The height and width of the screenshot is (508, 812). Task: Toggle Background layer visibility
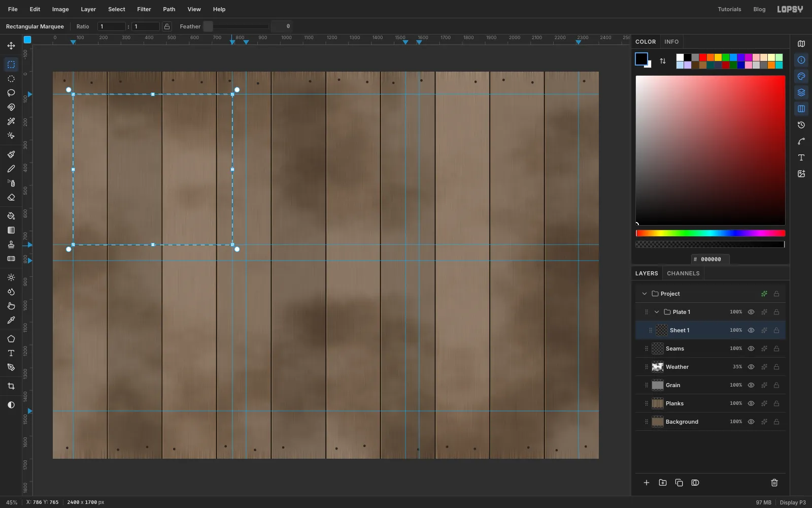(x=751, y=422)
